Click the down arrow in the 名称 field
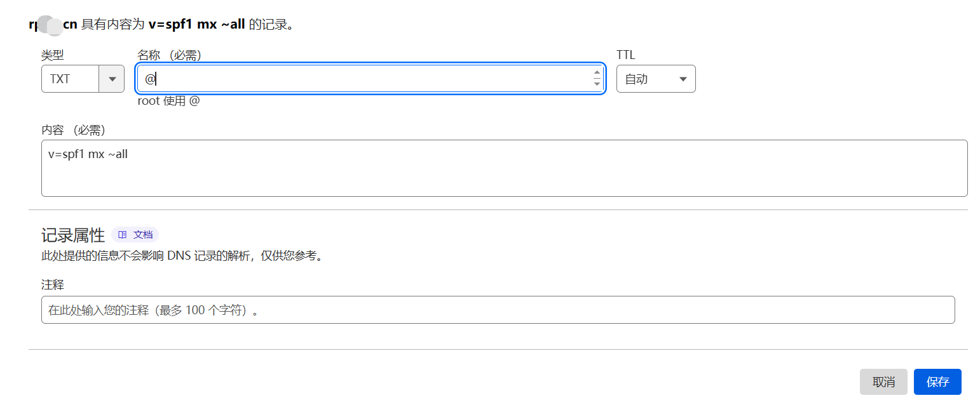980x405 pixels. [x=597, y=84]
